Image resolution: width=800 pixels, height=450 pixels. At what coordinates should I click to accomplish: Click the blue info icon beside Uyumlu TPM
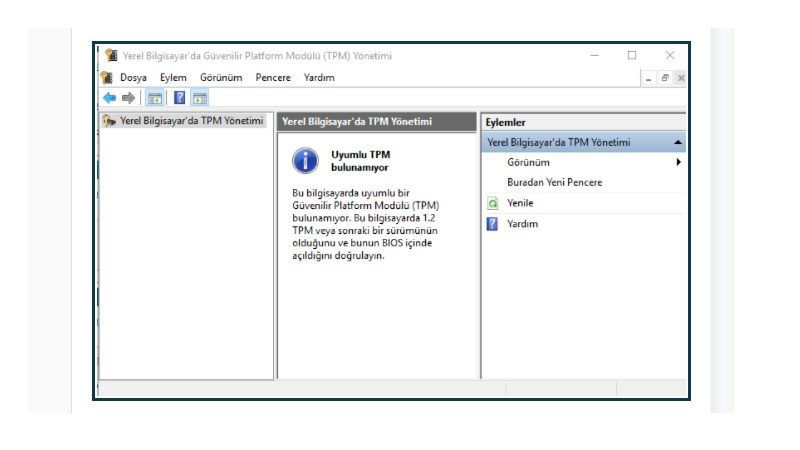click(305, 161)
